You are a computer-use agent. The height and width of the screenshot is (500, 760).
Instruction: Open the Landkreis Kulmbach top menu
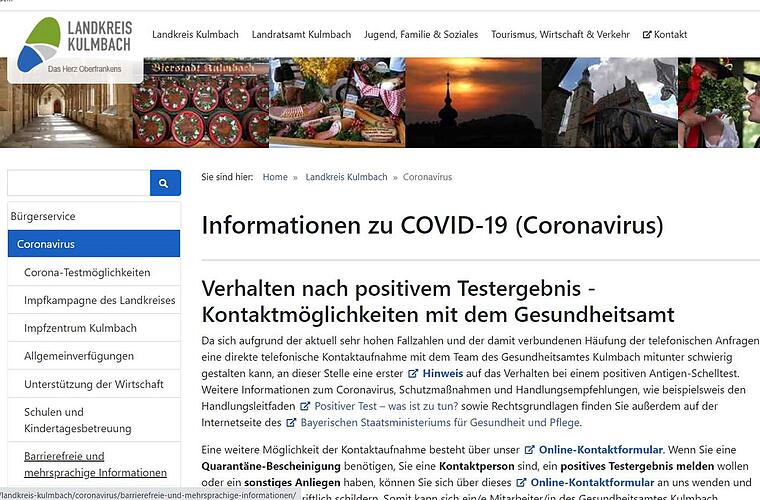(195, 34)
